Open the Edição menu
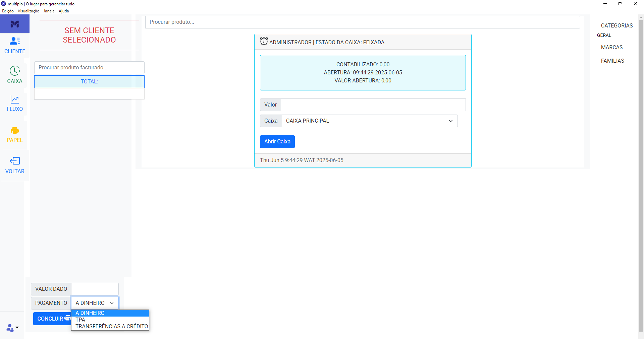Screen dimensions: 644x339 pyautogui.click(x=8, y=11)
